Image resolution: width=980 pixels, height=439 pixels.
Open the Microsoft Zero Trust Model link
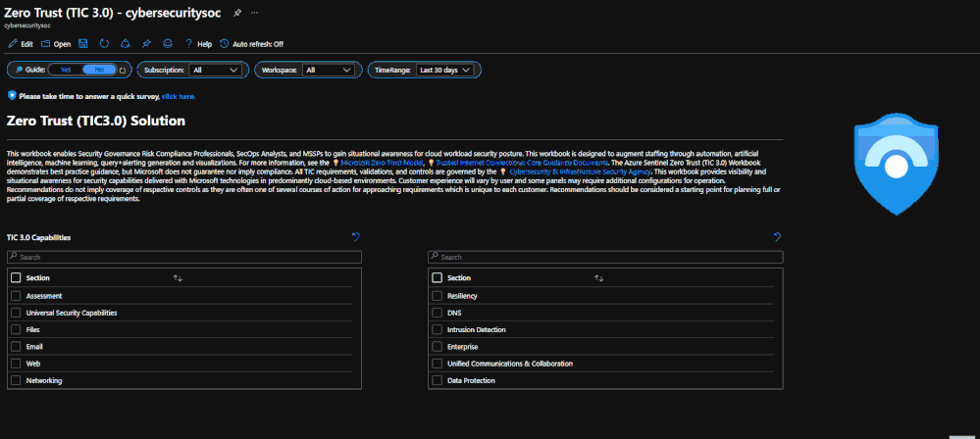pos(382,163)
